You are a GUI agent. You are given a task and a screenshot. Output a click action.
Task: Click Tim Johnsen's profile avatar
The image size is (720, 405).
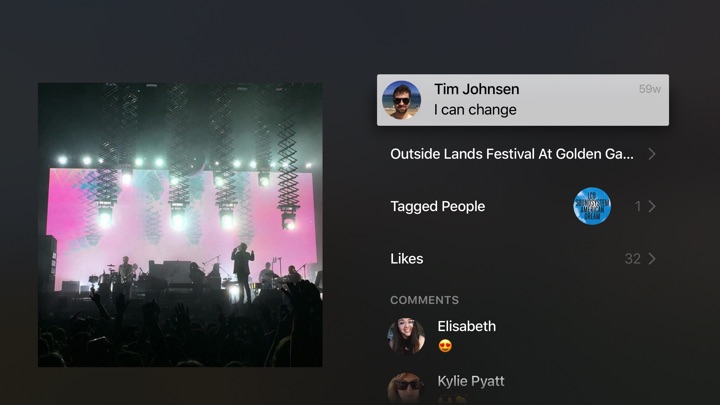(402, 100)
